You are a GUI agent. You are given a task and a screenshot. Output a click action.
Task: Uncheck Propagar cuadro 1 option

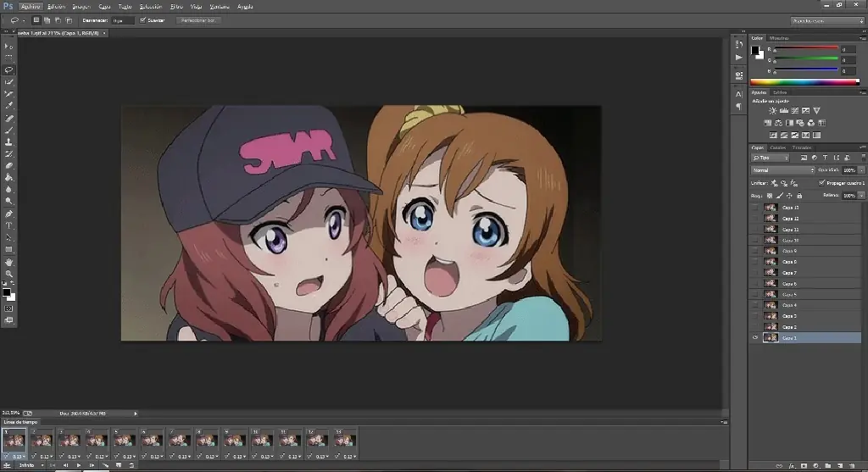pyautogui.click(x=821, y=182)
